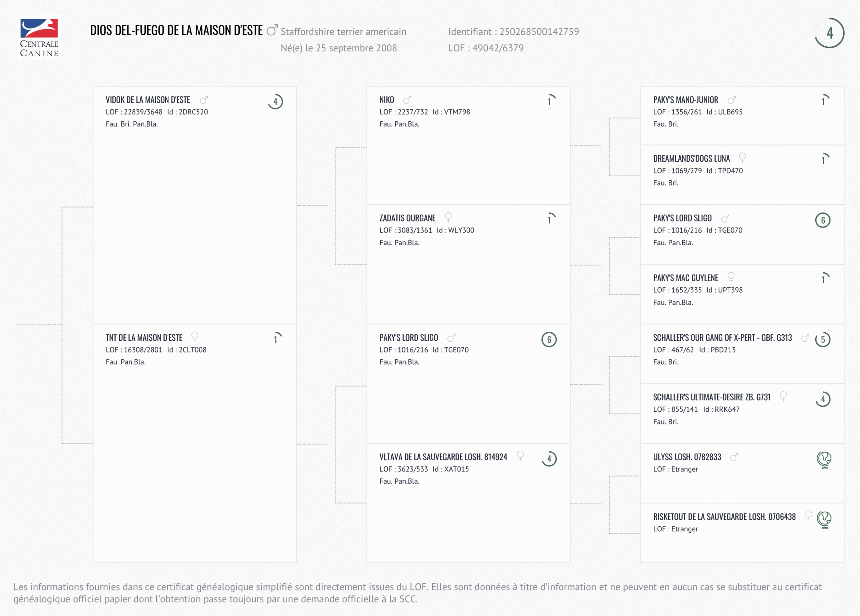Open Paky's Mac Guylene entry
This screenshot has width=860, height=616.
tap(685, 278)
